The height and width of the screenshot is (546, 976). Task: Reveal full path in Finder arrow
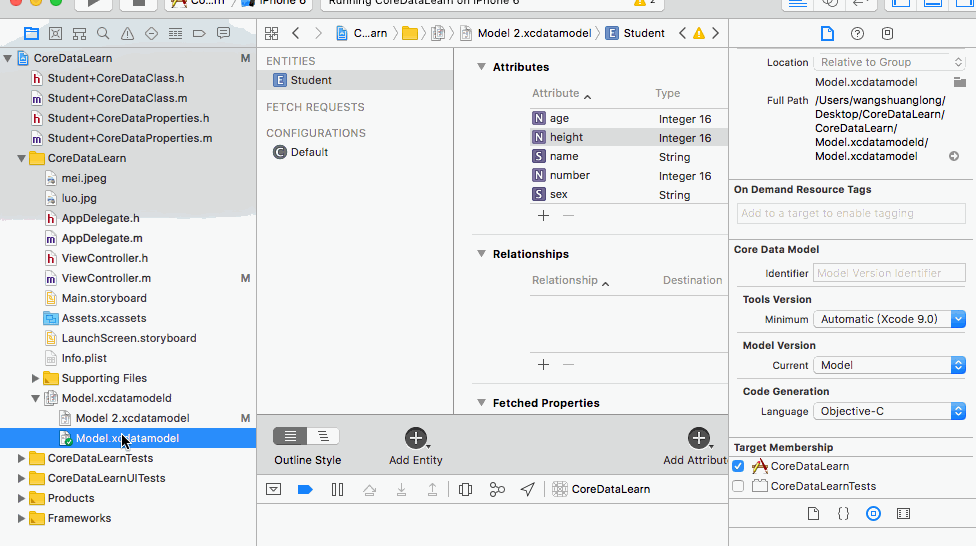point(954,156)
